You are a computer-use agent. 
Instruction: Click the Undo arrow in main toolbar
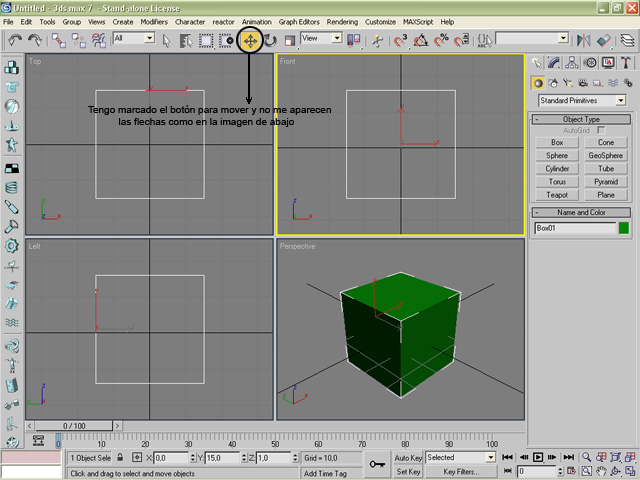click(x=15, y=40)
